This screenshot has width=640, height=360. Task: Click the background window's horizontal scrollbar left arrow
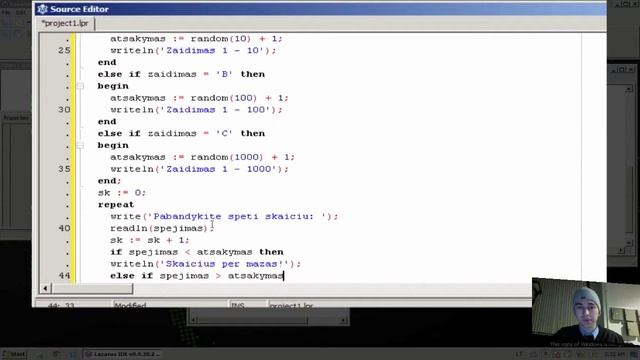193,320
